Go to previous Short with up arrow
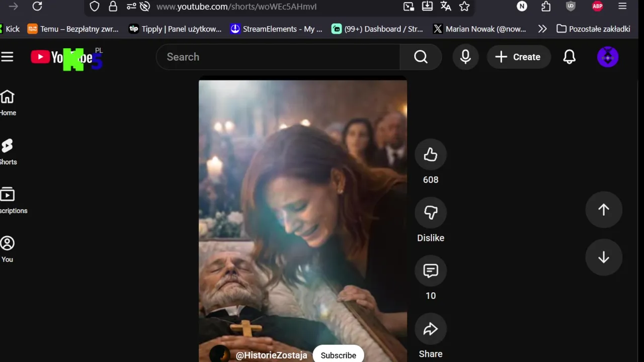Image resolution: width=644 pixels, height=362 pixels. coord(604,210)
